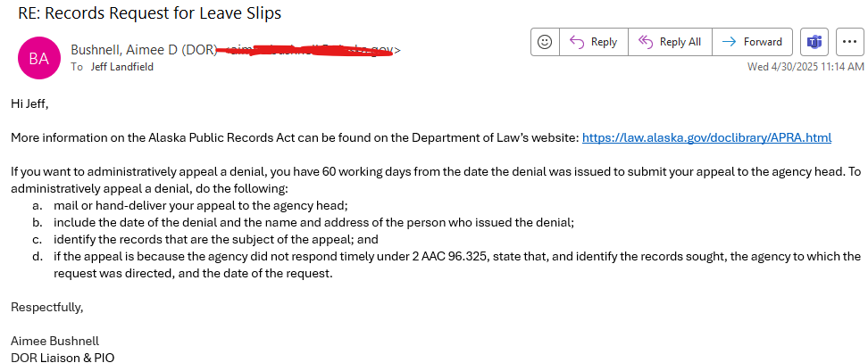Select the Reply All button label

680,42
